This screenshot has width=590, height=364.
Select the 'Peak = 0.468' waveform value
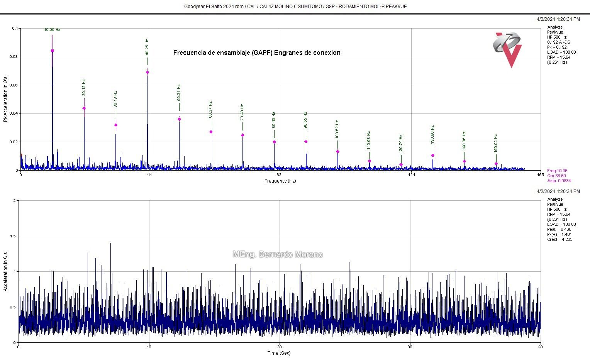coord(559,229)
